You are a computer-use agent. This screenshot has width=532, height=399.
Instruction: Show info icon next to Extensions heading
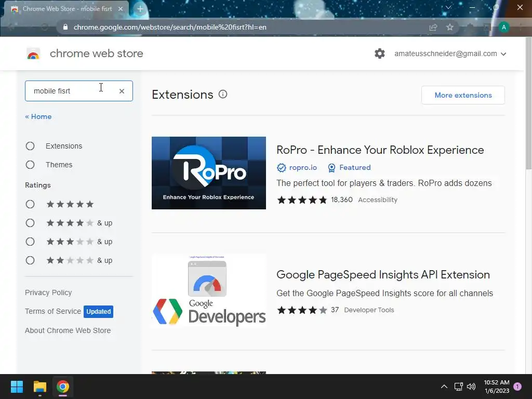(x=223, y=95)
